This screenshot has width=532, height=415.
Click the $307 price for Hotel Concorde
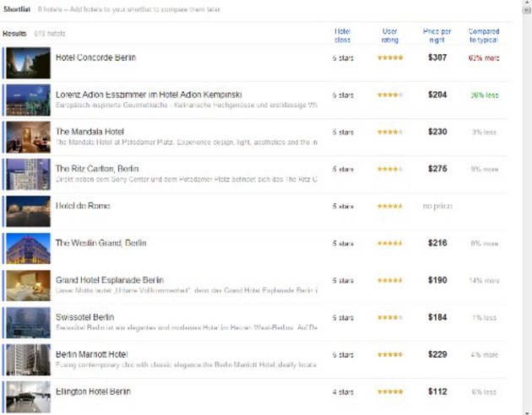pyautogui.click(x=437, y=57)
